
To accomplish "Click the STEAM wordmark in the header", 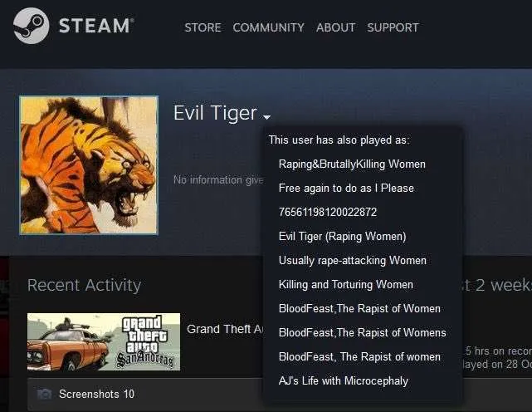I will click(96, 26).
